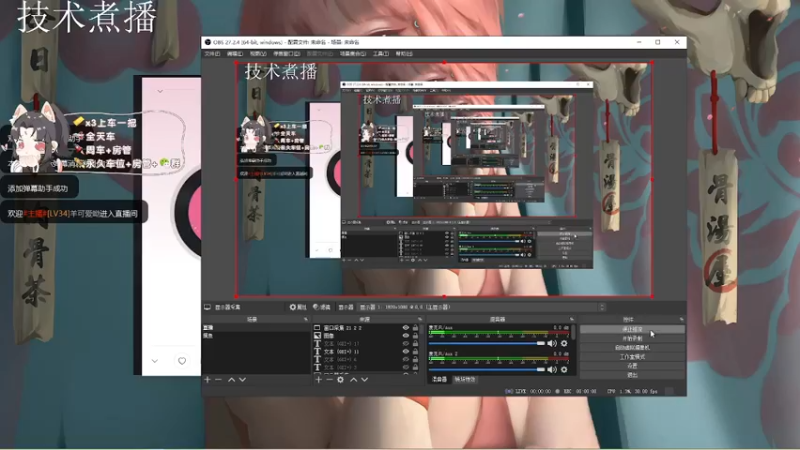Open the 工具(T) menu
Screen dimensions: 800x450
click(381, 54)
